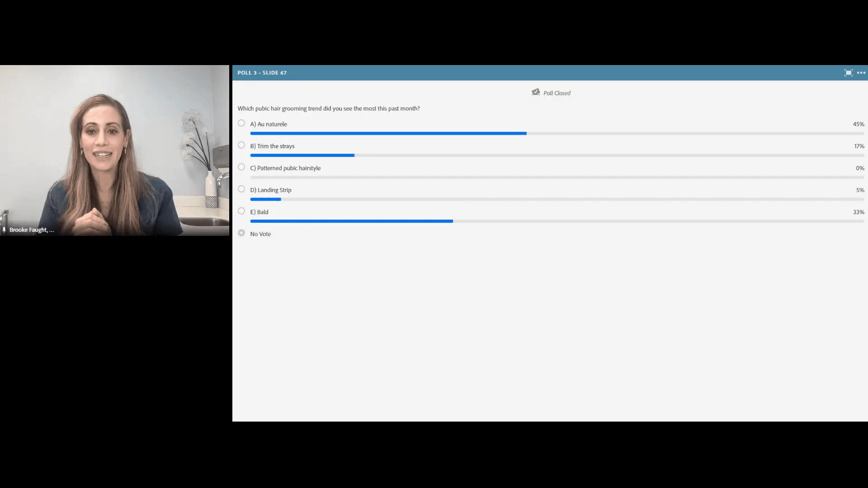The width and height of the screenshot is (868, 488).
Task: Choose C) Patterned pubic hairstyle radio button
Action: coord(241,167)
